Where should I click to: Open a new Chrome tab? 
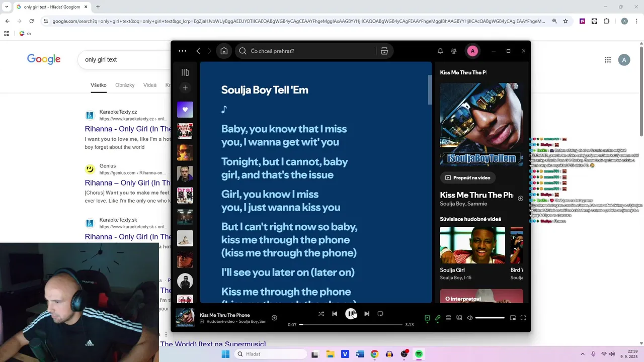click(98, 7)
